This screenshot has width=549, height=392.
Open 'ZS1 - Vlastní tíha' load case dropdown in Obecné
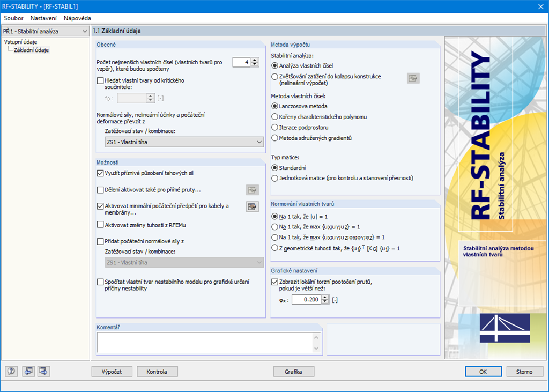(184, 142)
